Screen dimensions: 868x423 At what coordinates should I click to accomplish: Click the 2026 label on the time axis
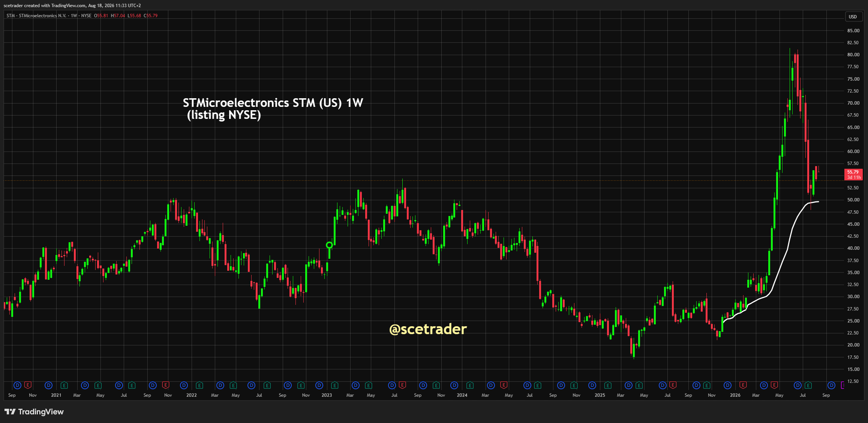point(735,395)
